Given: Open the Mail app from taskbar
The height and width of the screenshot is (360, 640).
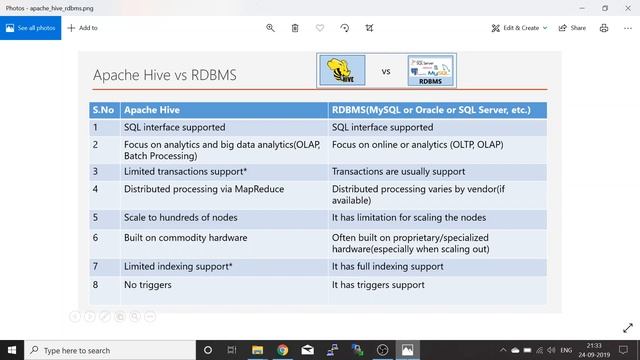Looking at the screenshot, I should tap(307, 350).
